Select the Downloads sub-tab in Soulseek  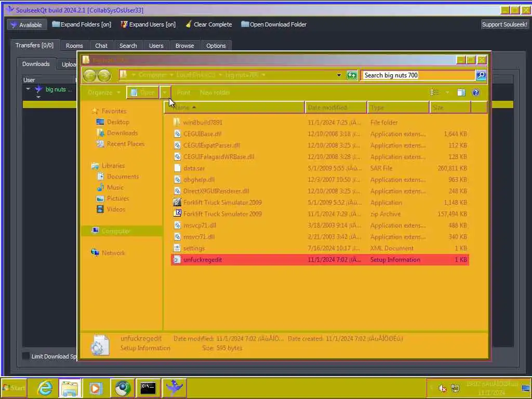(36, 64)
